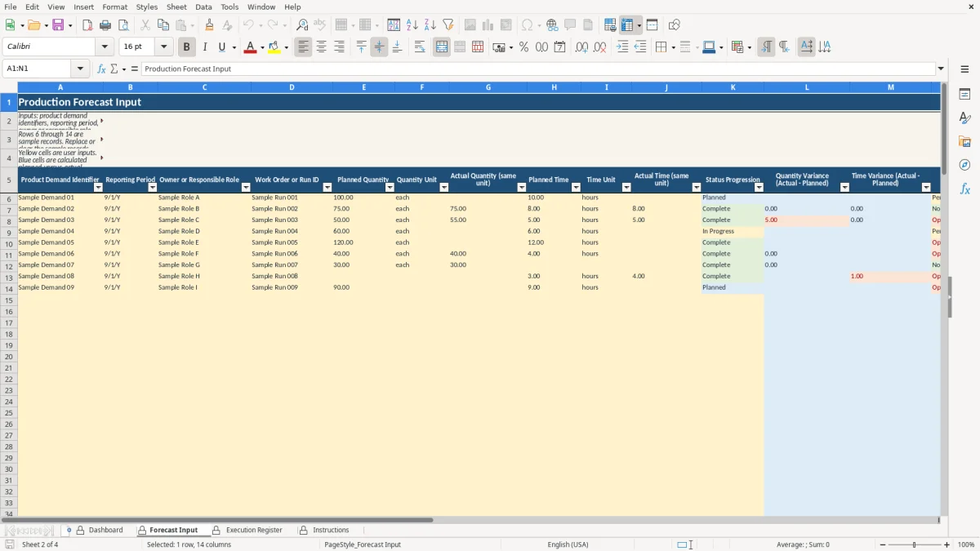
Task: Toggle Freeze Rows and Columns
Action: point(627,25)
